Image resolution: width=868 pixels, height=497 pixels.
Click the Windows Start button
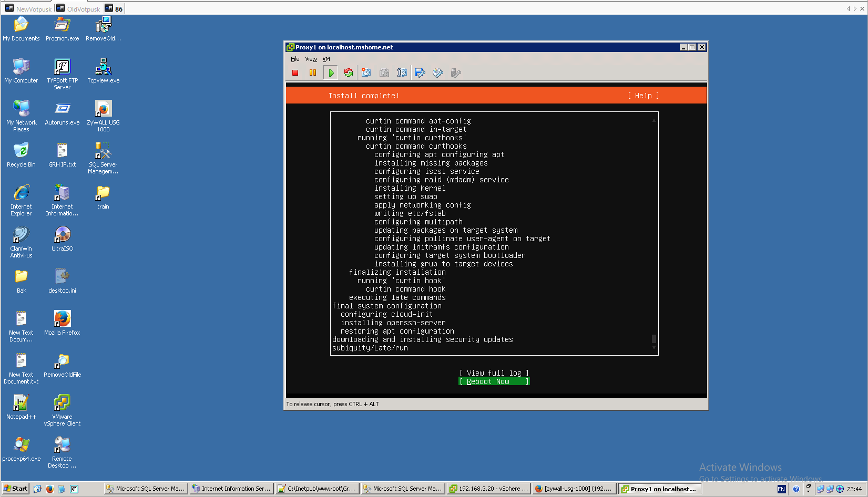click(x=16, y=489)
